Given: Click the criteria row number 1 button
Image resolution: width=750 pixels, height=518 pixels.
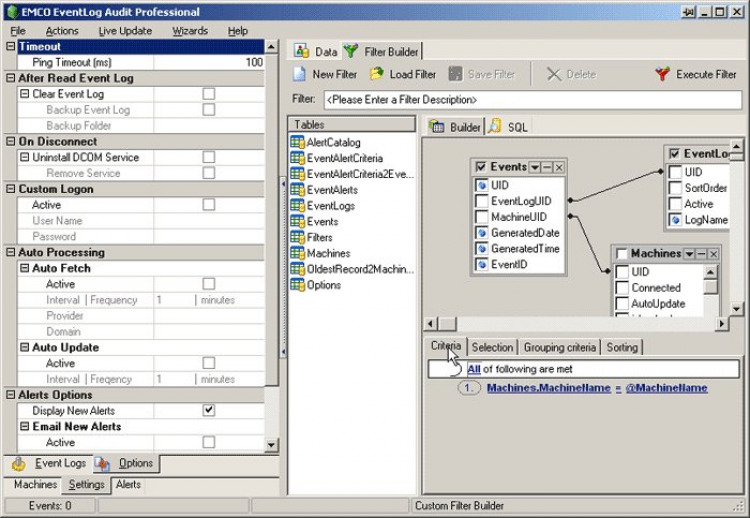Looking at the screenshot, I should point(469,388).
